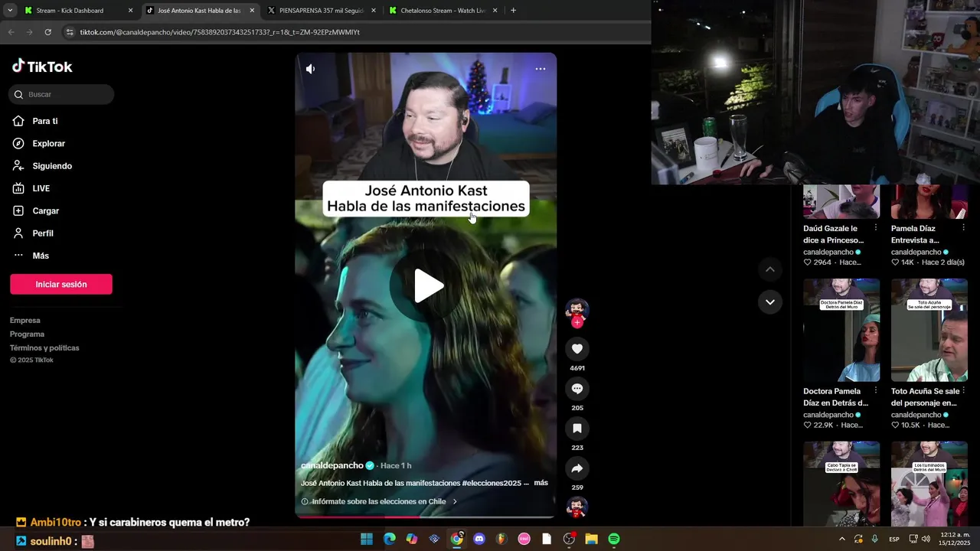Open Doctora Pamela Díaz Detrás del Muro thumbnail
980x551 pixels.
841,330
